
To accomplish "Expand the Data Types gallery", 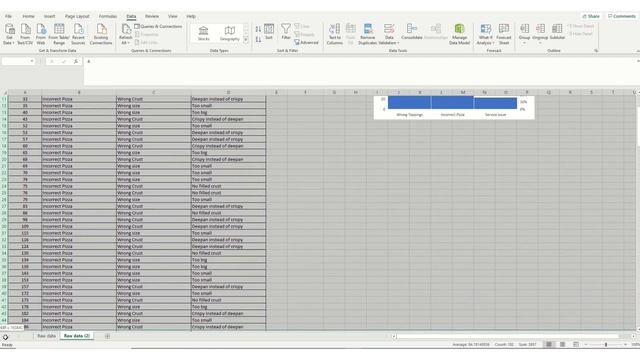I will click(x=246, y=40).
